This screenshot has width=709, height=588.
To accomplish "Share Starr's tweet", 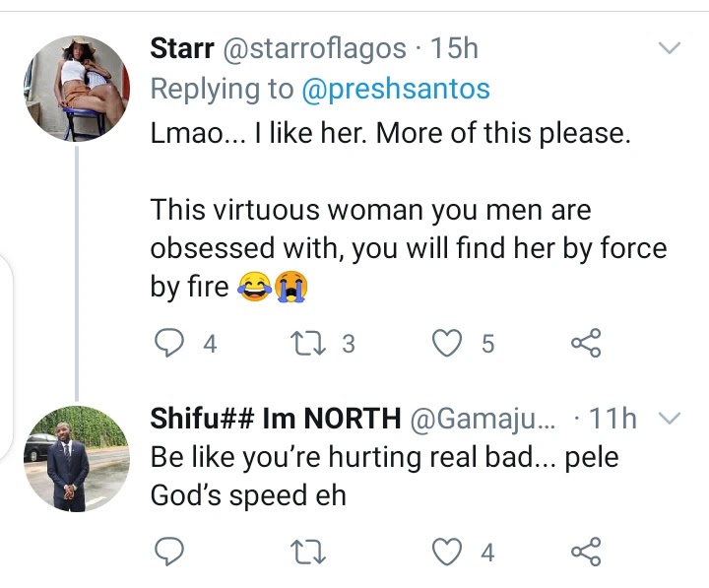I will click(x=586, y=343).
